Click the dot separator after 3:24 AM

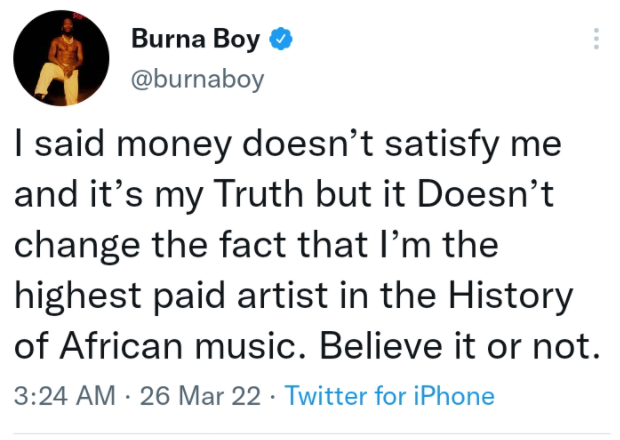(x=129, y=396)
